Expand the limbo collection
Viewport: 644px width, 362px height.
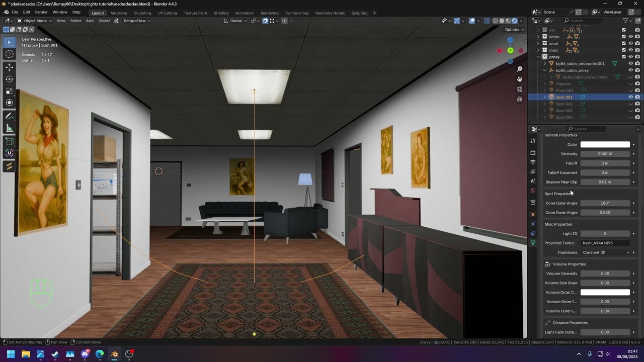[x=538, y=37]
